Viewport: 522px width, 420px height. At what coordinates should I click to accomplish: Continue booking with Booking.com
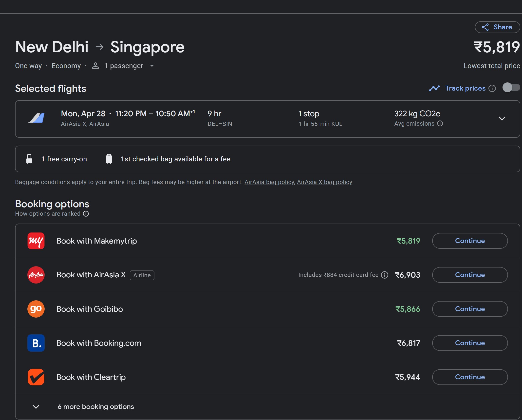pos(470,343)
